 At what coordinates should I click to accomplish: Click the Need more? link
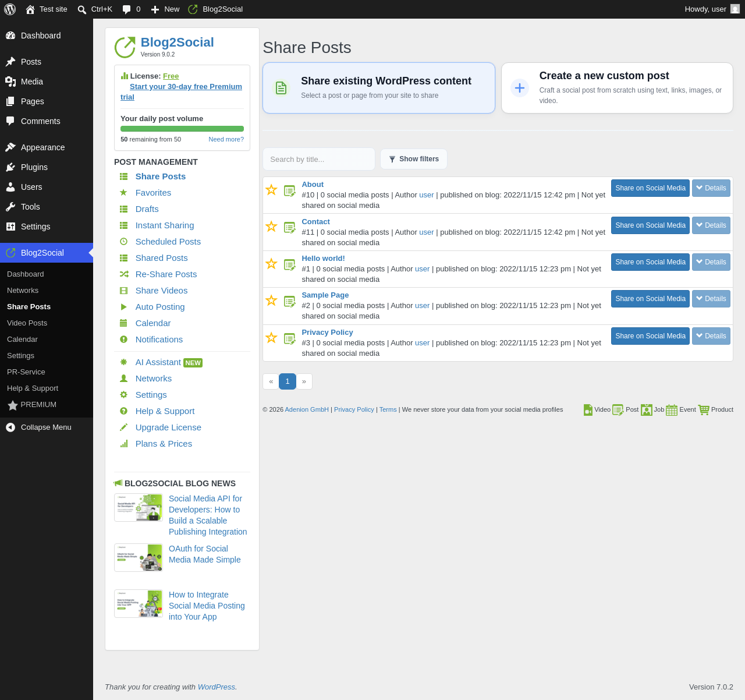coord(226,139)
